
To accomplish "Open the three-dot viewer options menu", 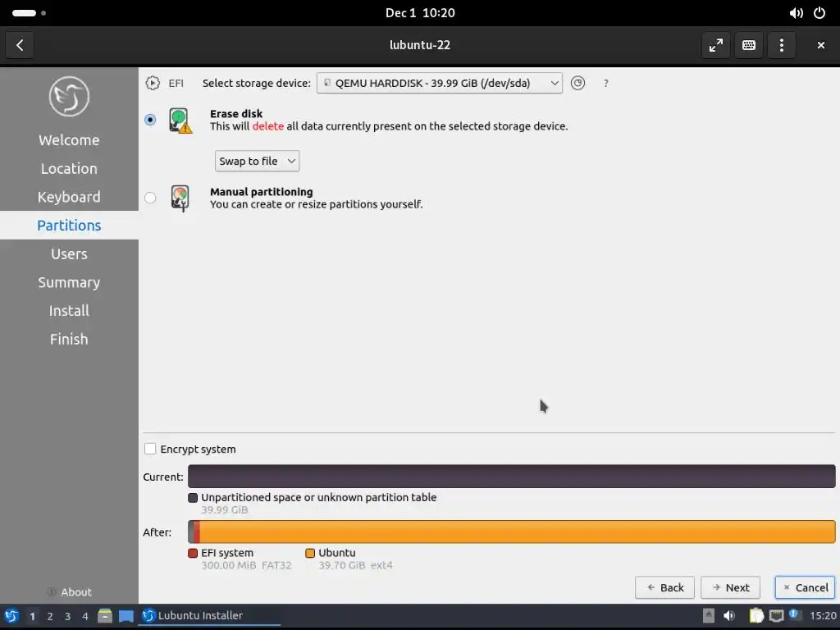I will point(782,45).
